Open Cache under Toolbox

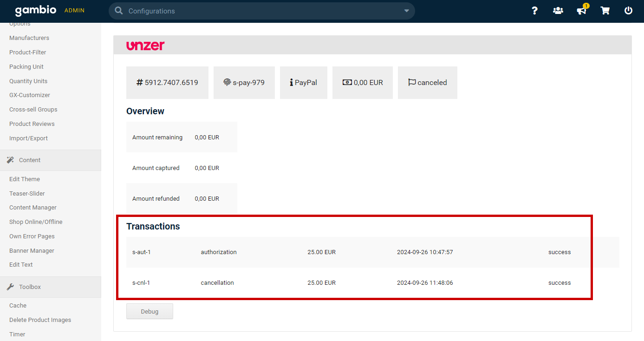click(x=18, y=306)
